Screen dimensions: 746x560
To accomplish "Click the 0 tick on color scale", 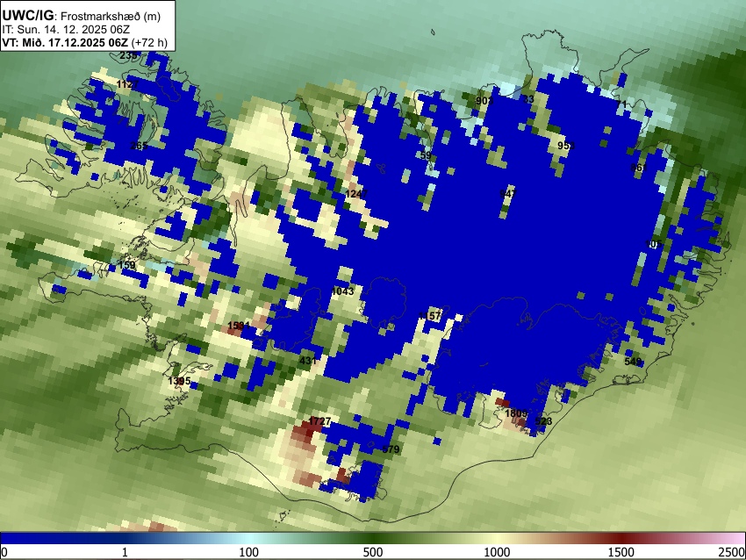I will tap(4, 552).
